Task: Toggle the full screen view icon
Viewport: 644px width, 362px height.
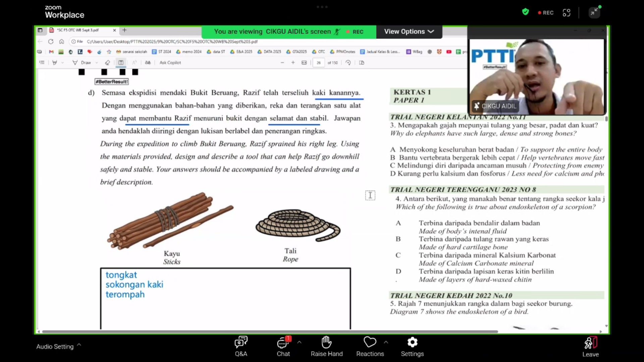Action: tap(567, 13)
